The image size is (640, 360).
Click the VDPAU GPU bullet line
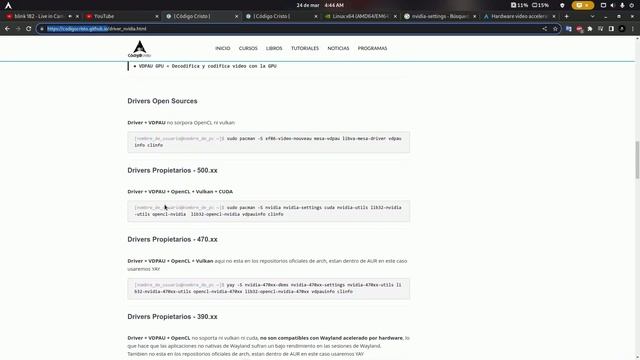(x=207, y=66)
